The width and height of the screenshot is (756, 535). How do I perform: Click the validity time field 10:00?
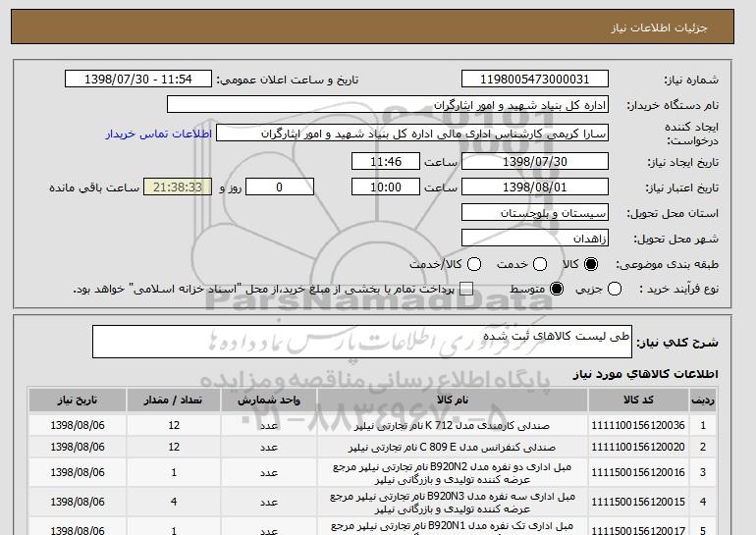[x=386, y=187]
